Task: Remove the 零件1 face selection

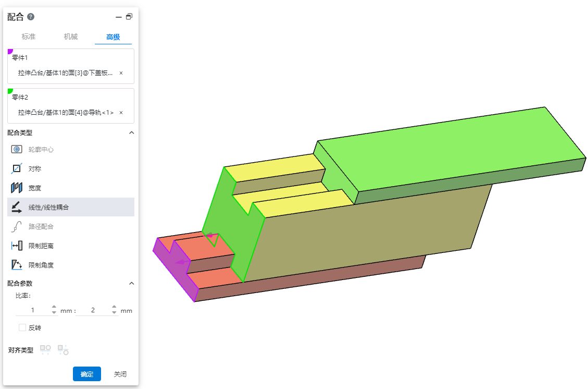Action: 121,73
